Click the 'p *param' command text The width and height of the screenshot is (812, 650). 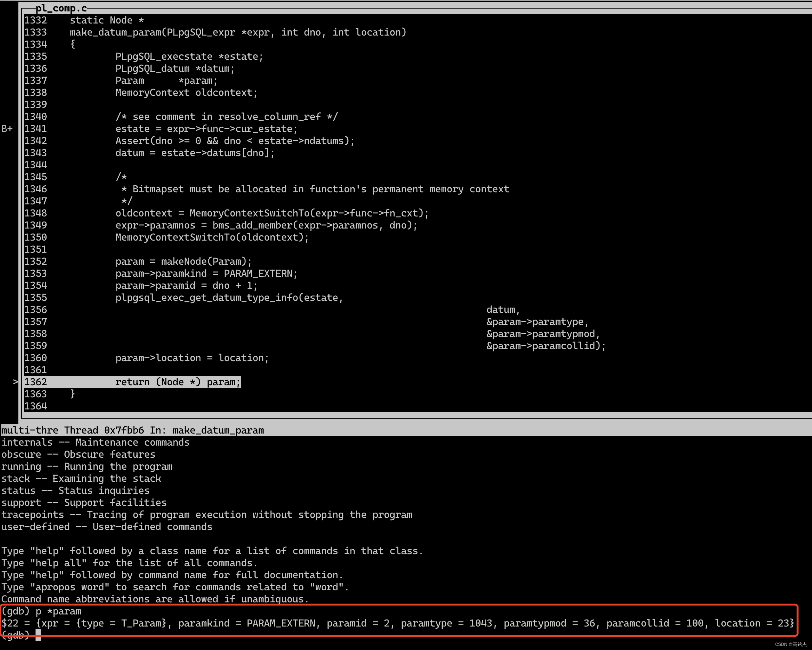[x=58, y=611]
